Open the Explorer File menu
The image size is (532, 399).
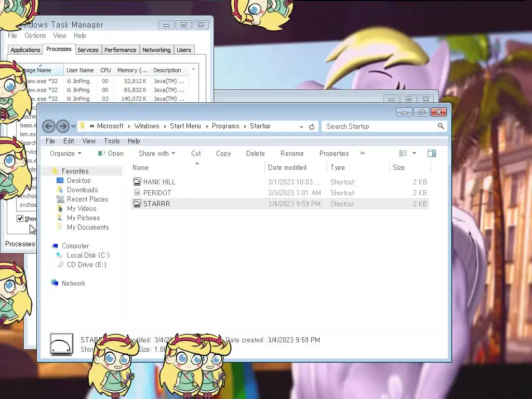pyautogui.click(x=50, y=141)
